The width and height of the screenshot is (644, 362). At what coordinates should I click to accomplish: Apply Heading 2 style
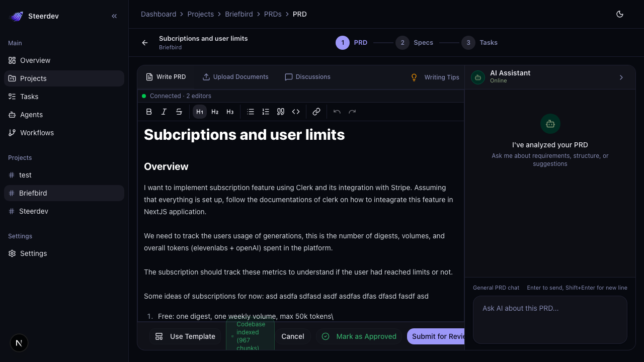pos(215,111)
